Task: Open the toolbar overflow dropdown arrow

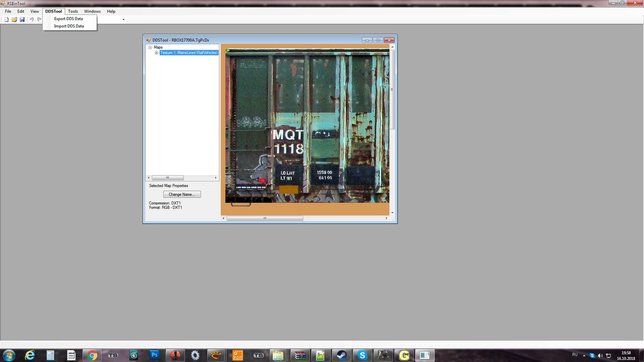Action: (x=123, y=20)
